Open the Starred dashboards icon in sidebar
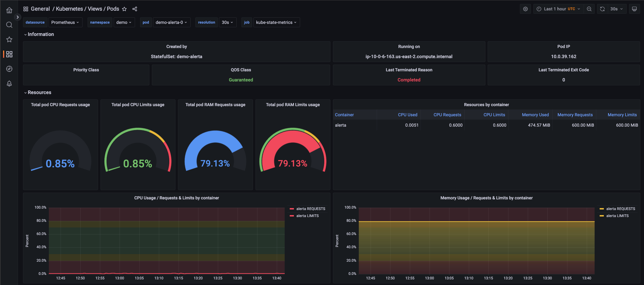Image resolution: width=644 pixels, height=285 pixels. (x=9, y=40)
